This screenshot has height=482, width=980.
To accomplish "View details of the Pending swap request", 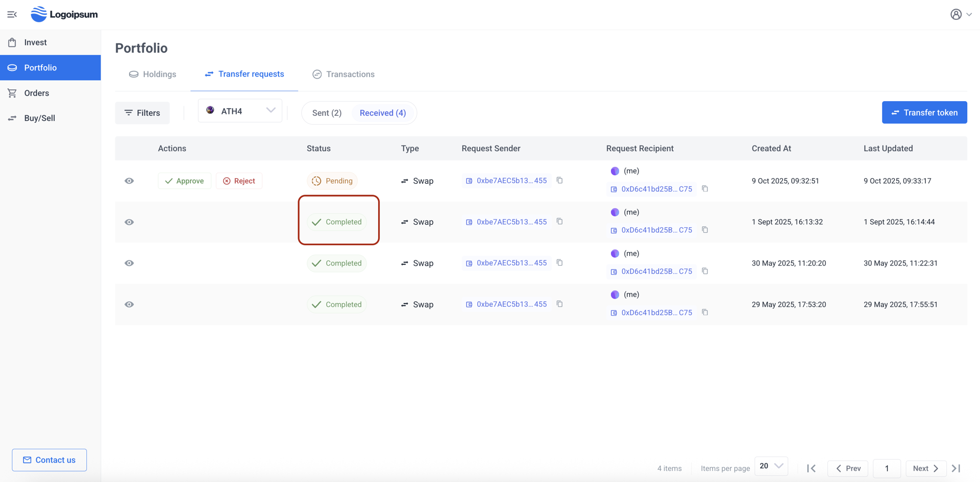I will (x=129, y=181).
